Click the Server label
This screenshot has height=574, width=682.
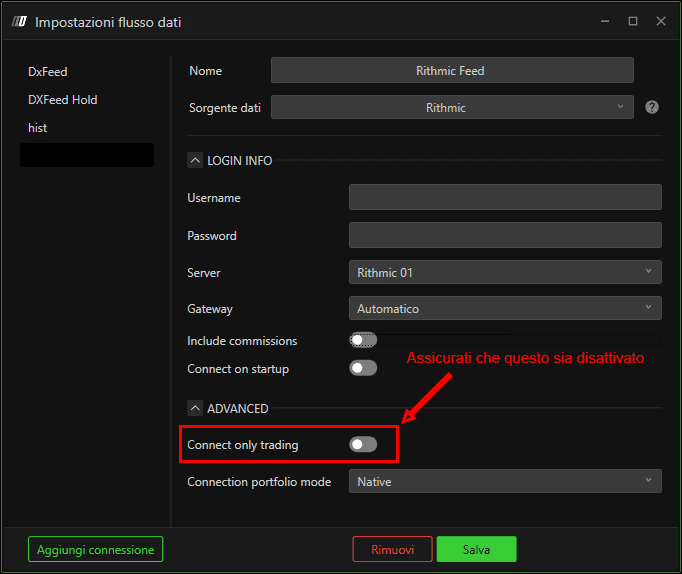[204, 273]
